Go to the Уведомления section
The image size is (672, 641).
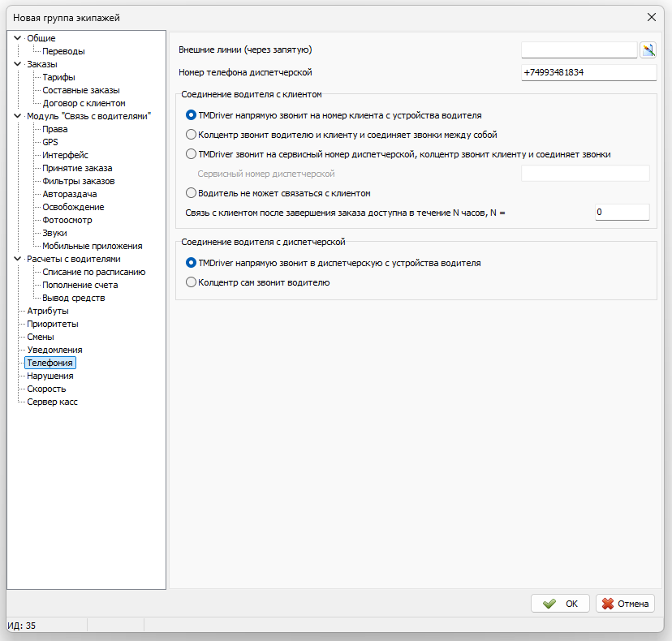click(x=54, y=350)
